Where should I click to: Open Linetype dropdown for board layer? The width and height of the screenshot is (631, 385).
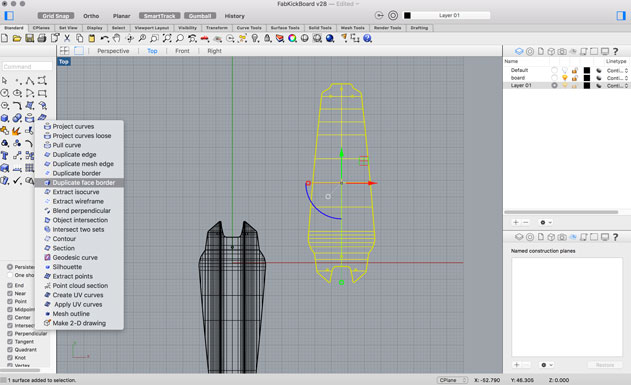point(617,78)
